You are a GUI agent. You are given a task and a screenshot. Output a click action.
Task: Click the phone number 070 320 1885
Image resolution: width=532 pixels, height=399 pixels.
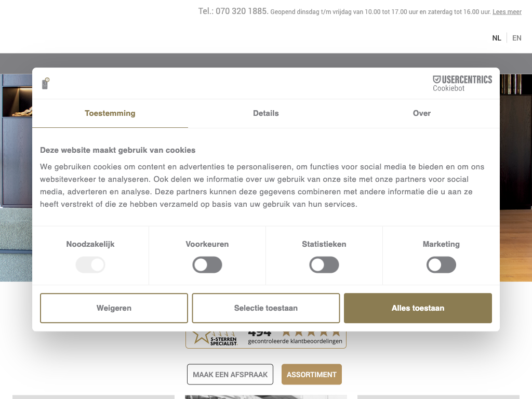241,11
